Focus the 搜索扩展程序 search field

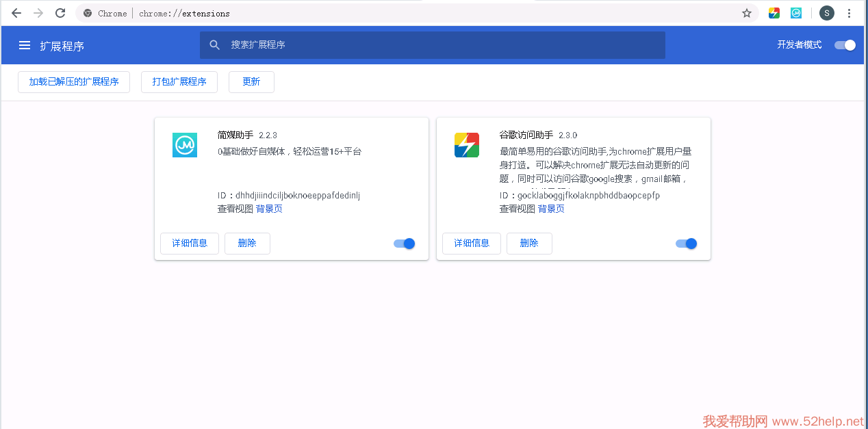click(x=438, y=45)
